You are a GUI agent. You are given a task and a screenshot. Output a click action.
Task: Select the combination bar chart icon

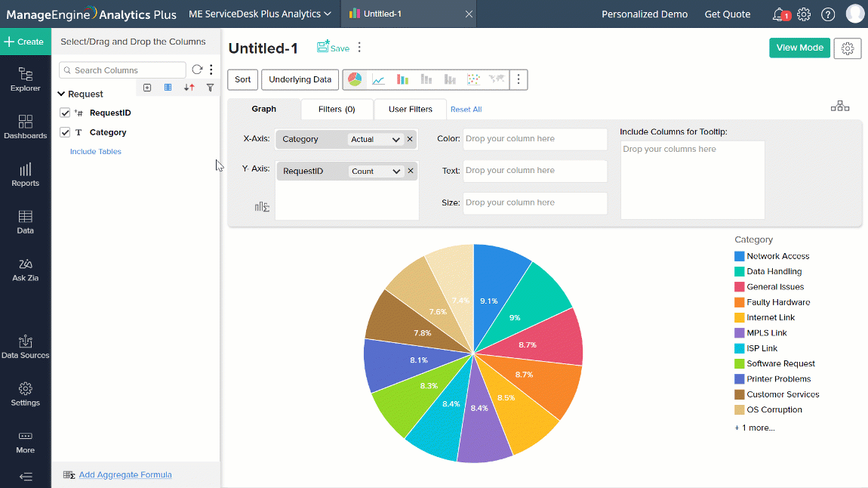click(450, 80)
